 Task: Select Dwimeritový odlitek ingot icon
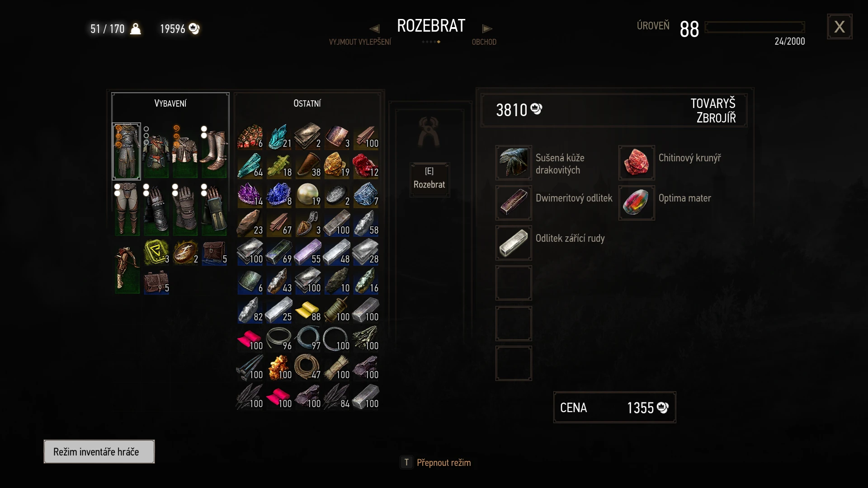point(514,202)
